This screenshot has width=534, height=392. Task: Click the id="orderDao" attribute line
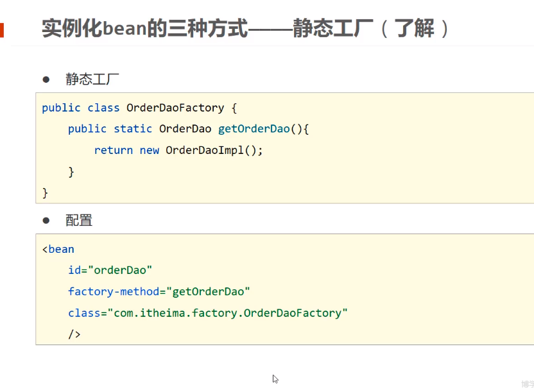pos(110,270)
